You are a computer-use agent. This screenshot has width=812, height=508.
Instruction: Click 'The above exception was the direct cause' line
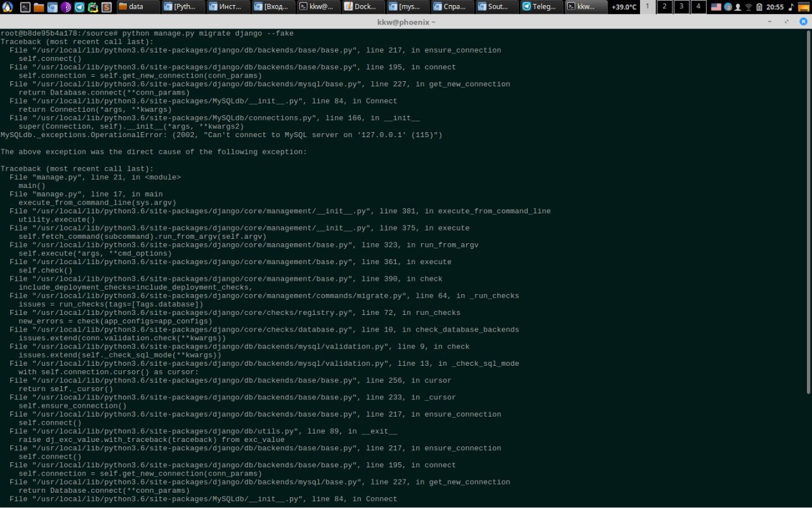click(154, 152)
